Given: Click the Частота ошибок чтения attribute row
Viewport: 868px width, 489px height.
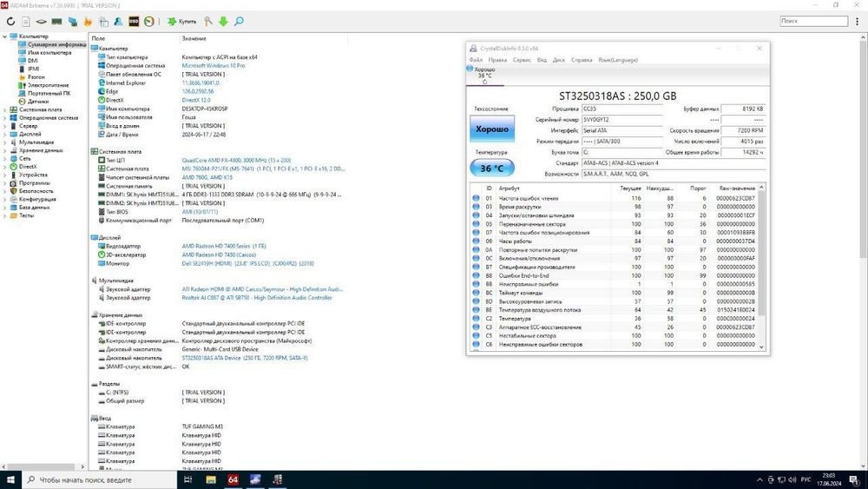Looking at the screenshot, I should click(x=615, y=198).
